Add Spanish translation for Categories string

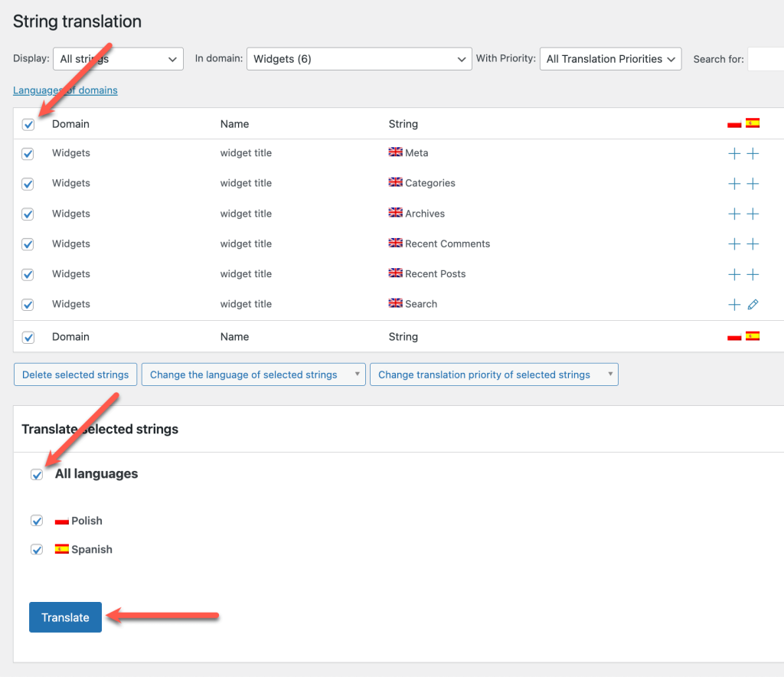click(x=753, y=184)
